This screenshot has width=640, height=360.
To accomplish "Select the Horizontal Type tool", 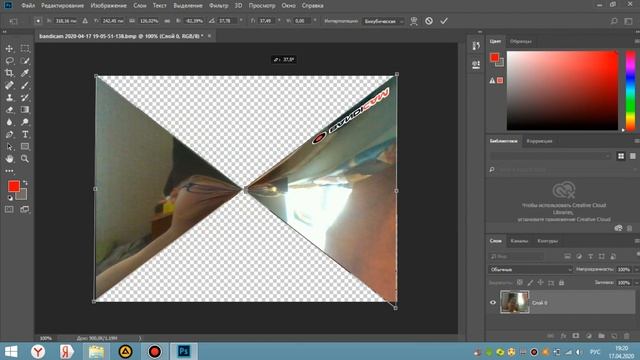I will click(x=25, y=134).
